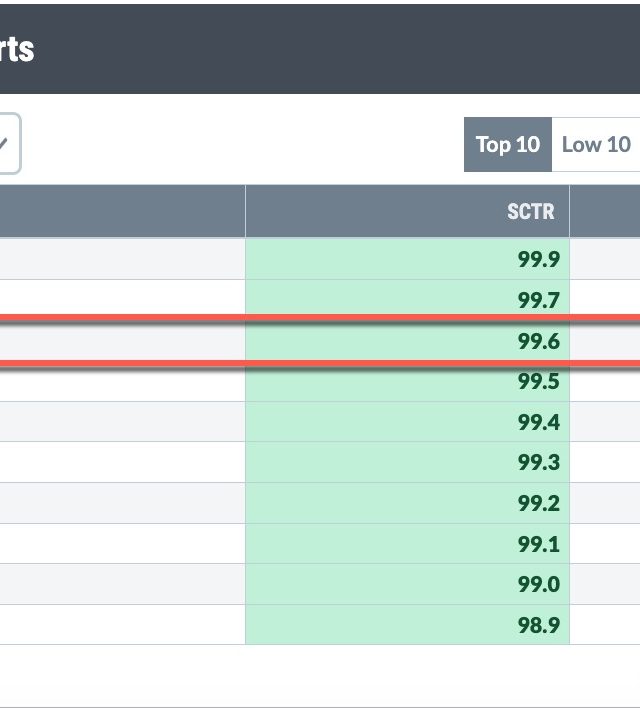Click the column header left of SCTR
Screen dimensions: 640x712
(x=122, y=212)
